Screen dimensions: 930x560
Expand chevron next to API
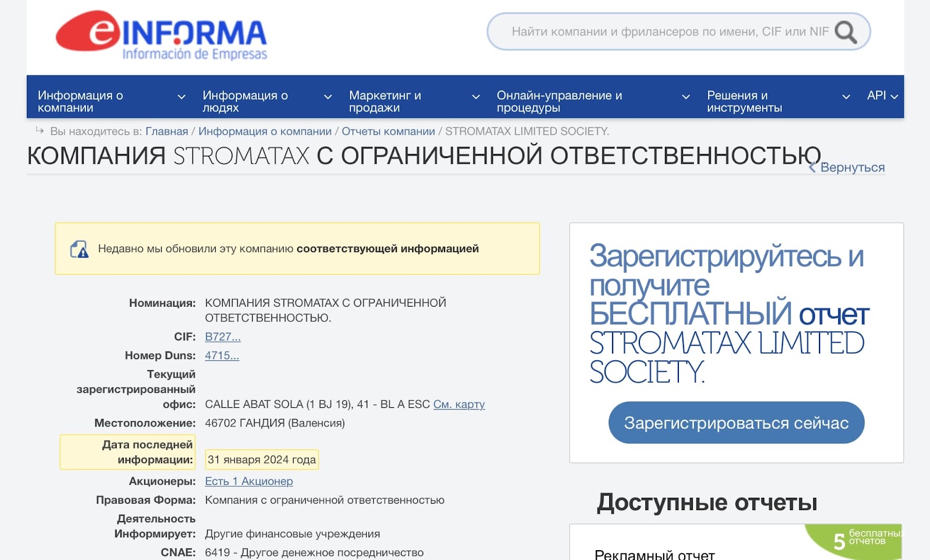[x=895, y=96]
